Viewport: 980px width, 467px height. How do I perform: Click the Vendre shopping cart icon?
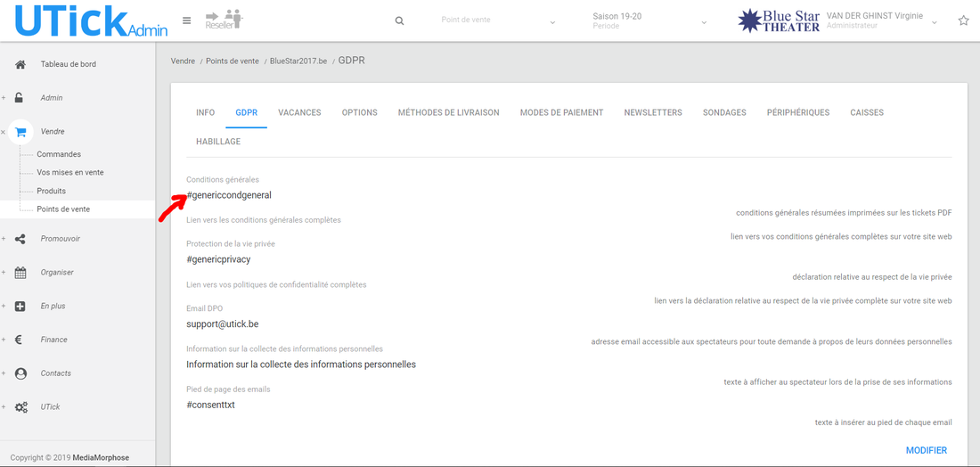coord(20,131)
